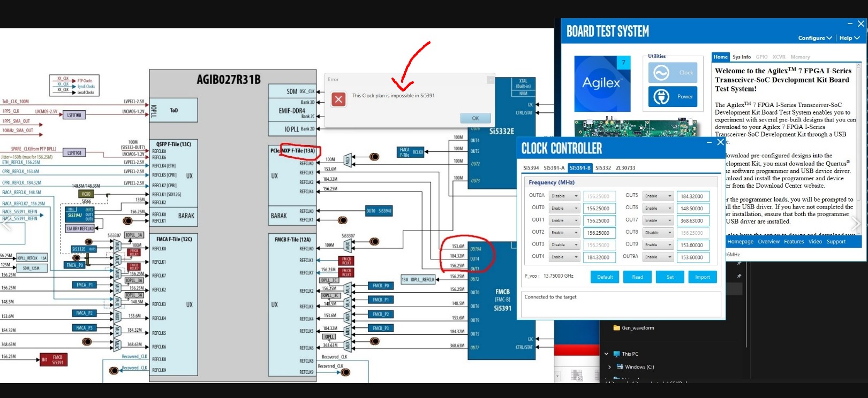
Task: Open the Support link
Action: (836, 242)
